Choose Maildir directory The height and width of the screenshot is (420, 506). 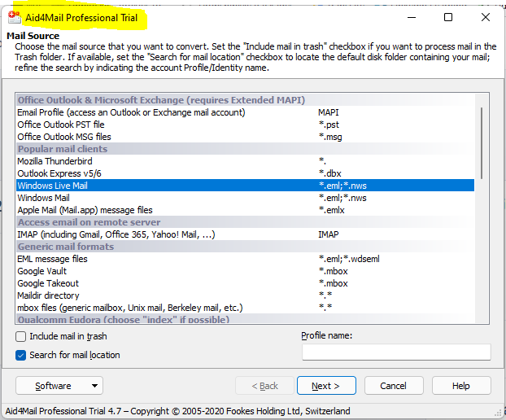point(245,295)
